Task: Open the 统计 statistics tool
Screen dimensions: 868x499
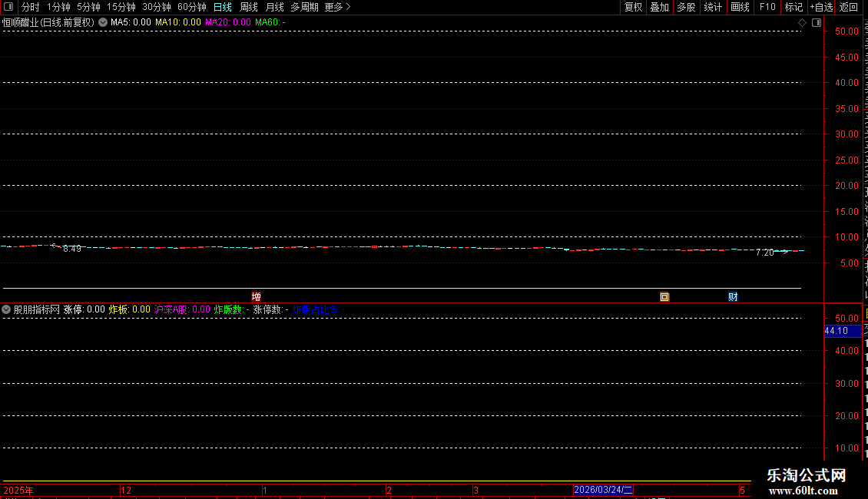Action: (x=712, y=7)
